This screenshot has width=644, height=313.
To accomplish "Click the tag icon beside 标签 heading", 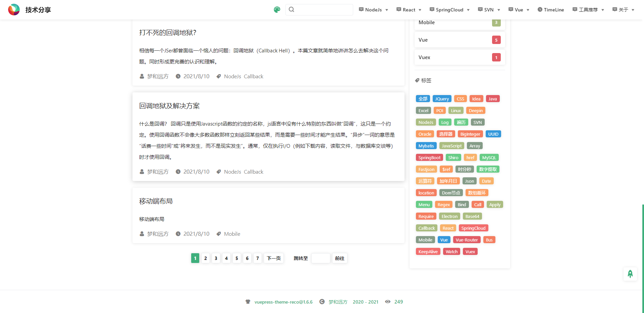I will pyautogui.click(x=417, y=80).
